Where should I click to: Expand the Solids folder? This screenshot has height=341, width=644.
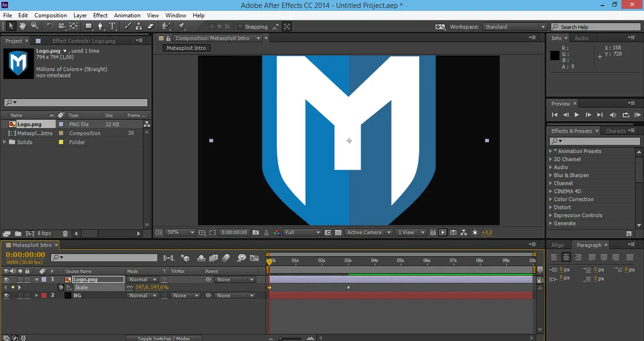[5, 142]
